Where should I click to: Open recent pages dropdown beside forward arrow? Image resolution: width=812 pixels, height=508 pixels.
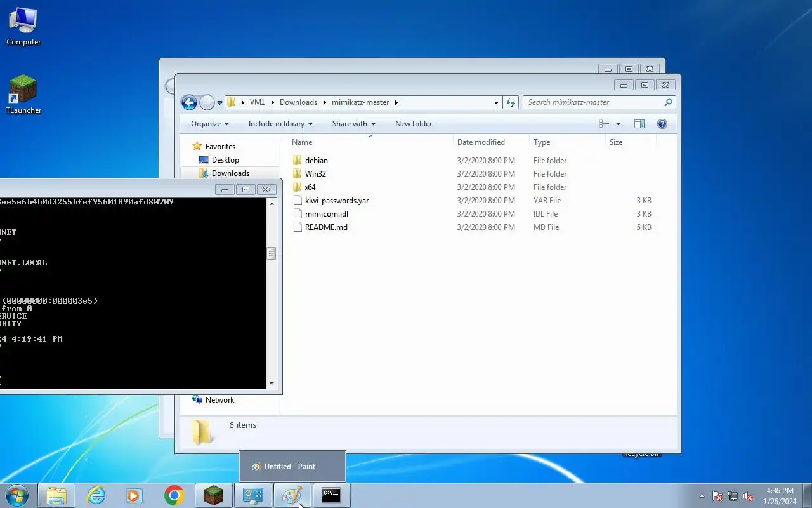pos(219,103)
